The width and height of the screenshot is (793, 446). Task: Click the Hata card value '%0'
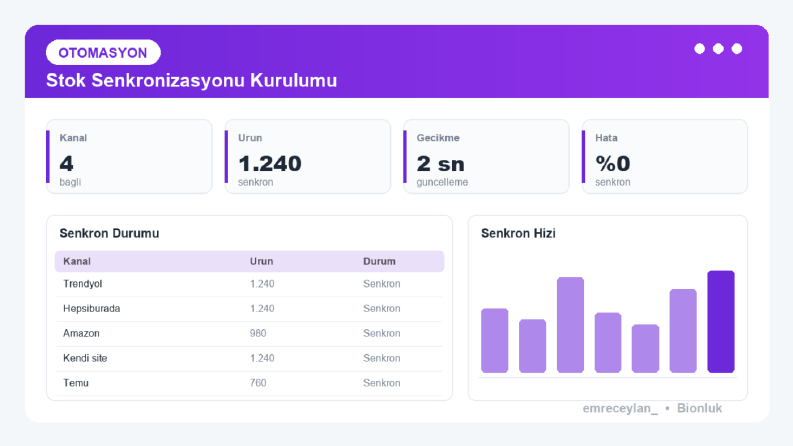pyautogui.click(x=612, y=163)
